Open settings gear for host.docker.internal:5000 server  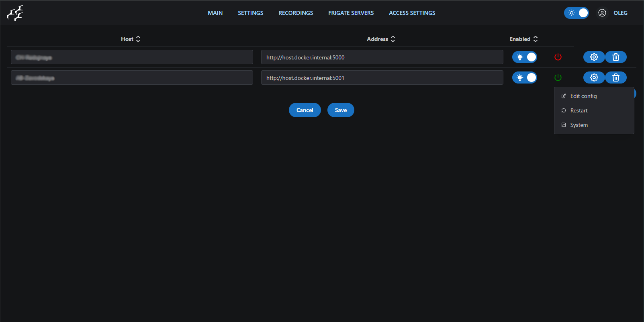(x=594, y=57)
